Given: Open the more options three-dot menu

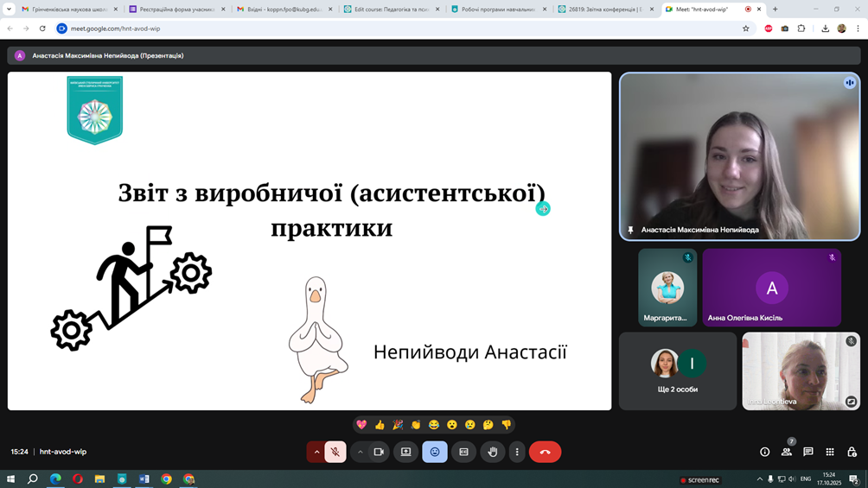Looking at the screenshot, I should (517, 452).
